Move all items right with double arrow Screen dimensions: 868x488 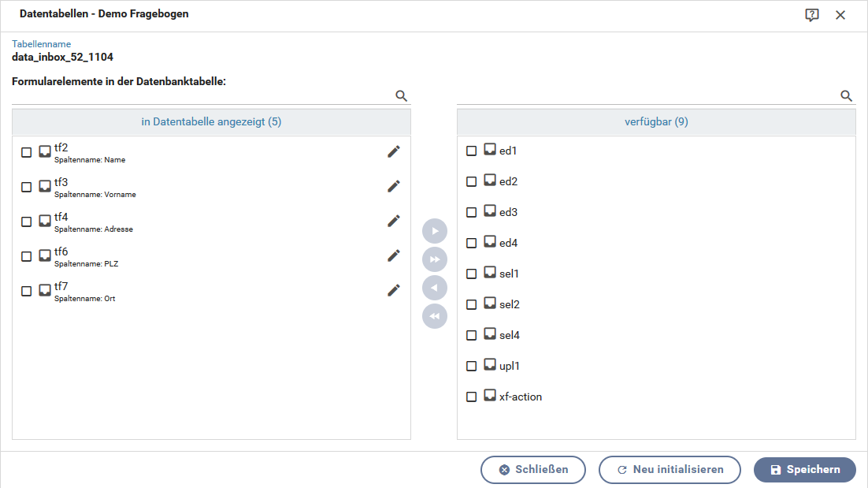click(x=435, y=259)
